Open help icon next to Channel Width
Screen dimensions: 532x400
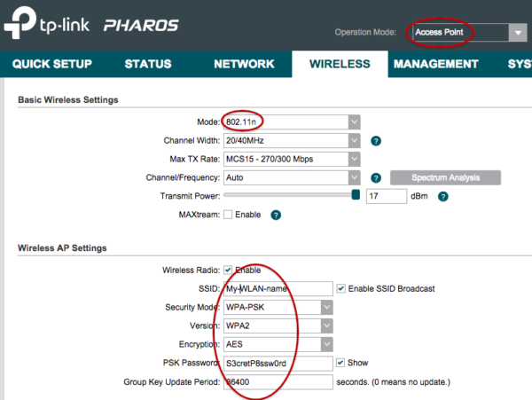click(x=376, y=141)
